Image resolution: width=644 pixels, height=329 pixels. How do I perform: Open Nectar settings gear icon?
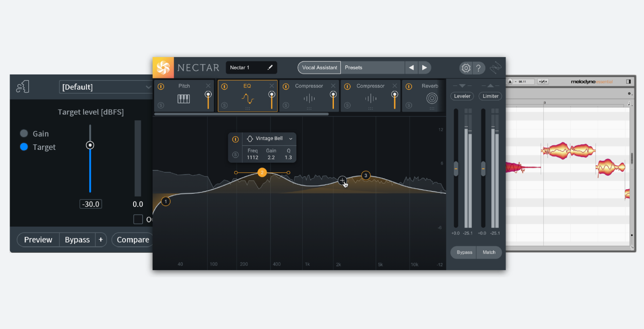(466, 68)
